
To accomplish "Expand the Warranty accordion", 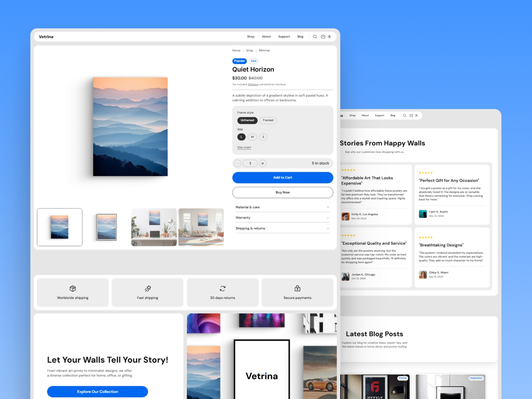I will pyautogui.click(x=282, y=218).
